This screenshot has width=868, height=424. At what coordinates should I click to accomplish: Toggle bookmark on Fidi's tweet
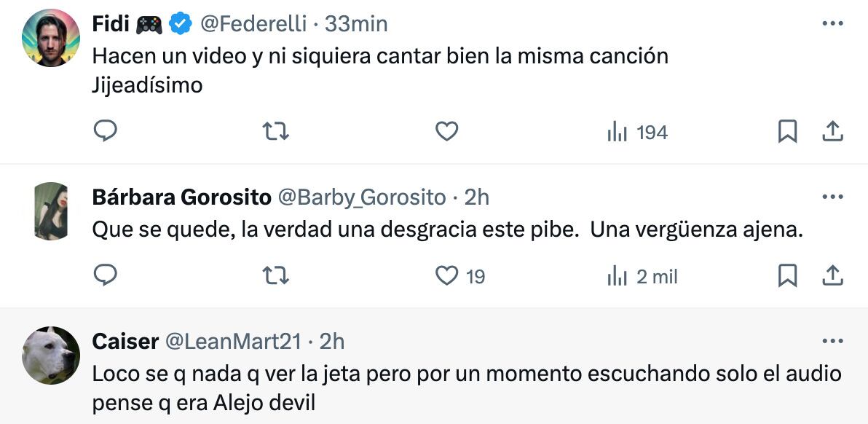point(789,132)
